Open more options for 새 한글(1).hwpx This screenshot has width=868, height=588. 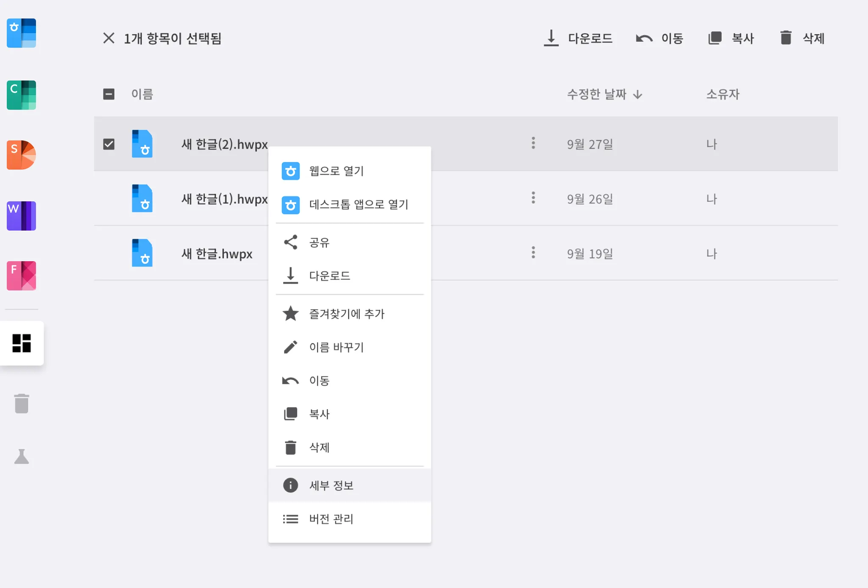click(533, 198)
